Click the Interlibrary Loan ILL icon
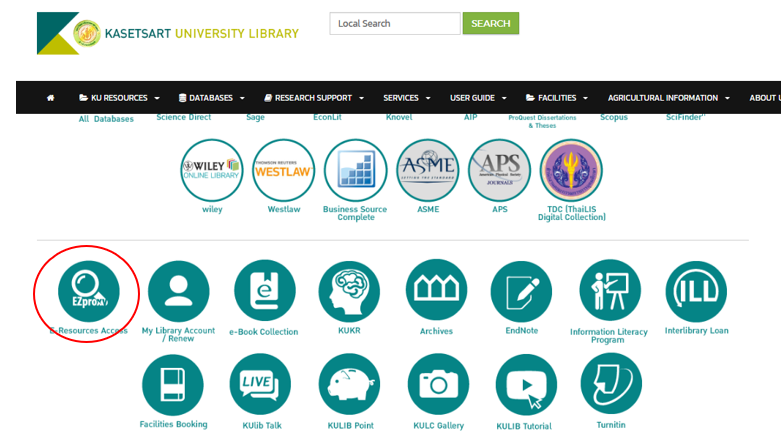 [x=696, y=291]
